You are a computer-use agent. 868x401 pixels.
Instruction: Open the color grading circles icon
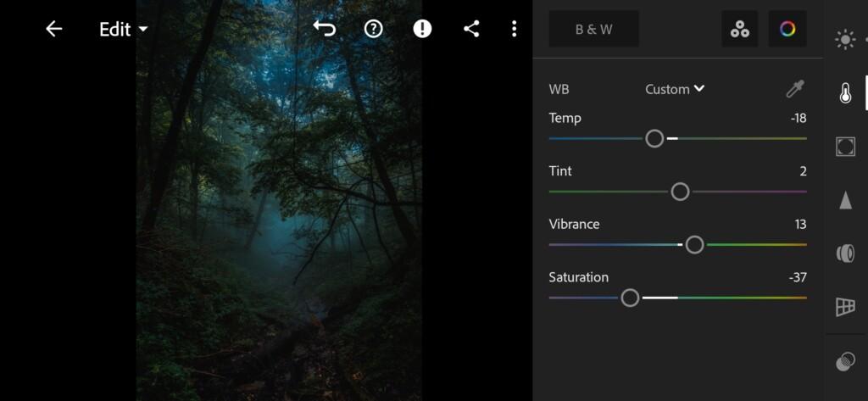[739, 29]
